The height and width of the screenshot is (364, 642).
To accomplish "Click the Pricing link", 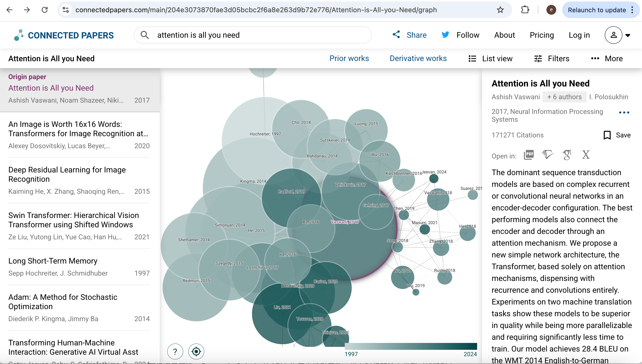I will coord(542,35).
